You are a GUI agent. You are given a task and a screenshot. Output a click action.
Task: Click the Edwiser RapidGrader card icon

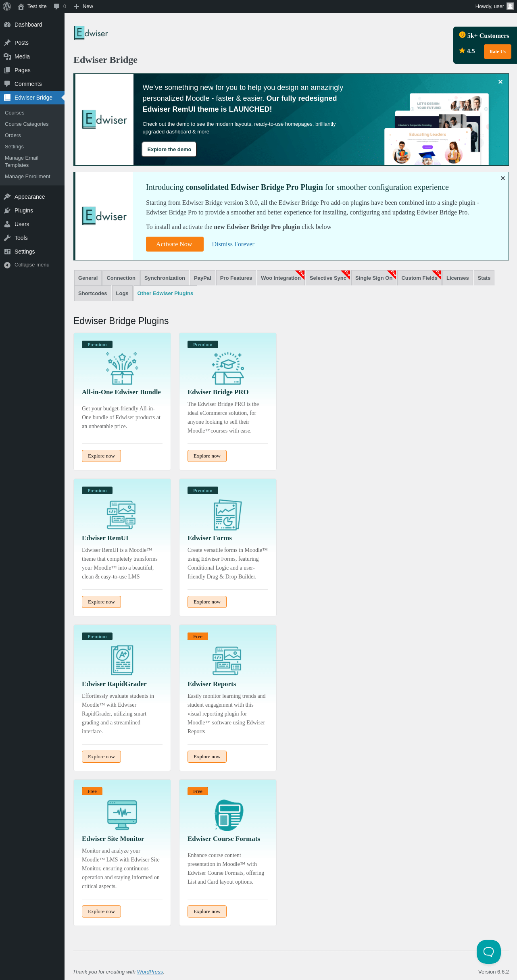(122, 660)
